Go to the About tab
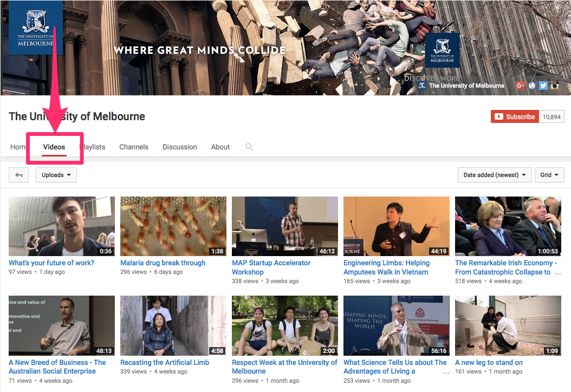 pos(220,147)
